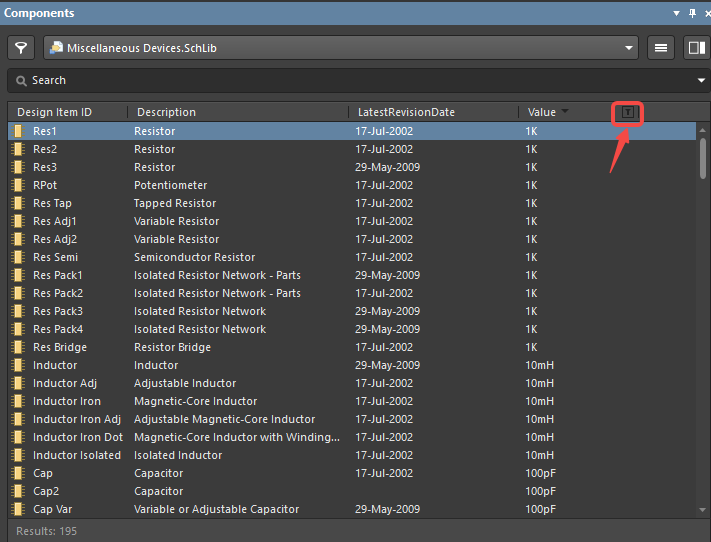
Task: Expand the Miscellaneous Devices.SchLib library dropdown
Action: pos(629,47)
